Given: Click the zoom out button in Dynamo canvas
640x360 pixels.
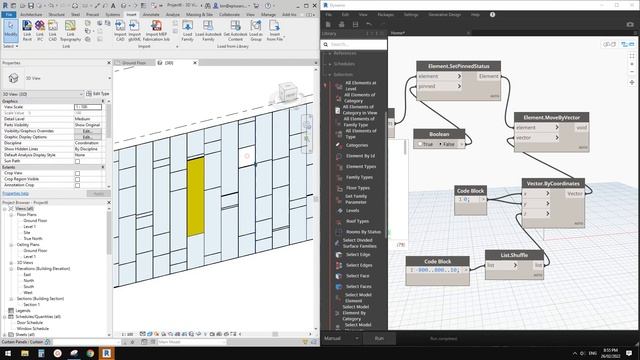Looking at the screenshot, I should pyautogui.click(x=632, y=72).
